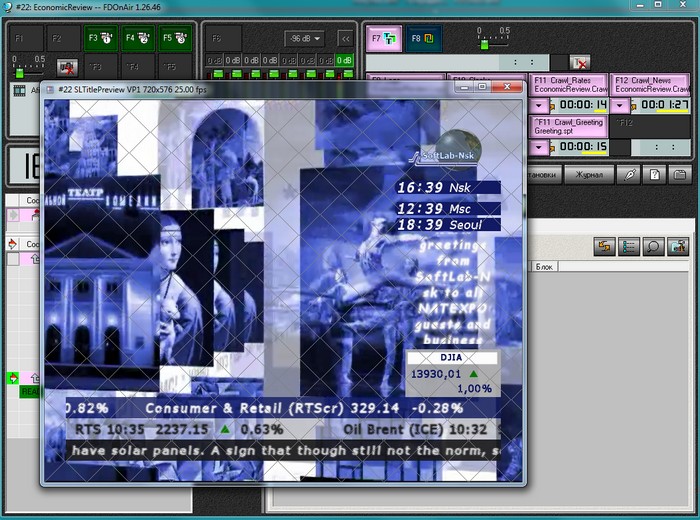Toggle the F12 Crawl_News title button
This screenshot has width=700, height=520.
tap(650, 85)
